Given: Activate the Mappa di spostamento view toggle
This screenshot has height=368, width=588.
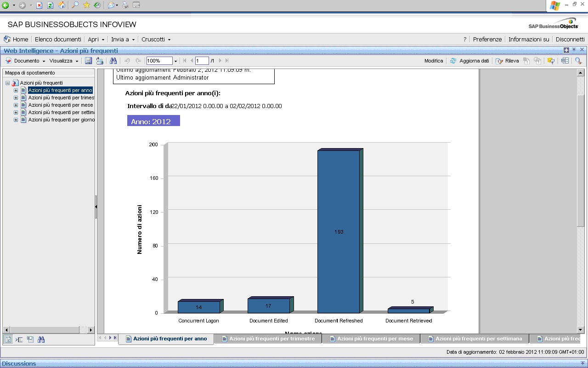Looking at the screenshot, I should pyautogui.click(x=8, y=339).
